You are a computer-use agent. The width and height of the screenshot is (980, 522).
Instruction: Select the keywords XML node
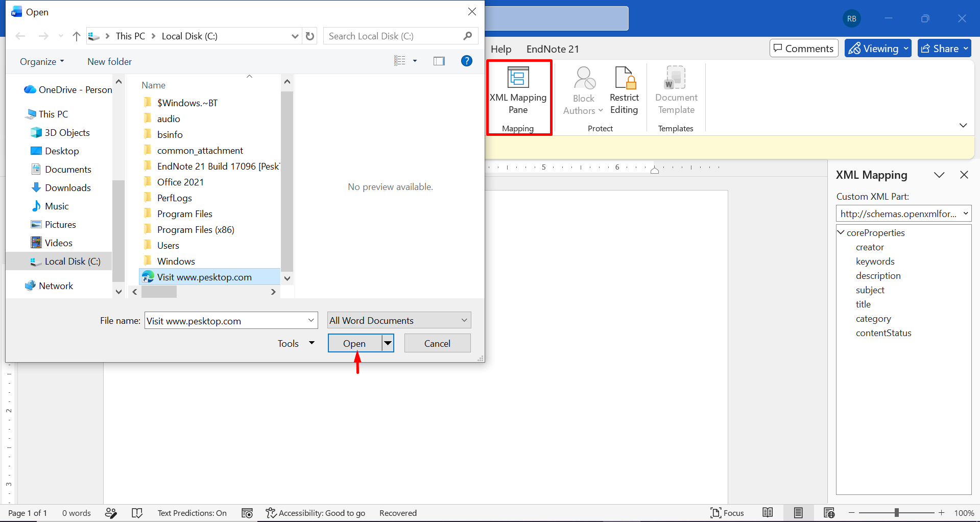tap(875, 261)
